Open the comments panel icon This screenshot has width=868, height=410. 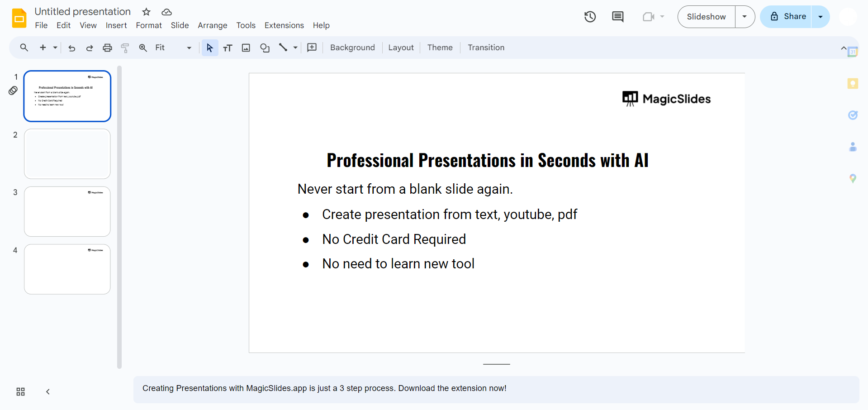(x=617, y=17)
